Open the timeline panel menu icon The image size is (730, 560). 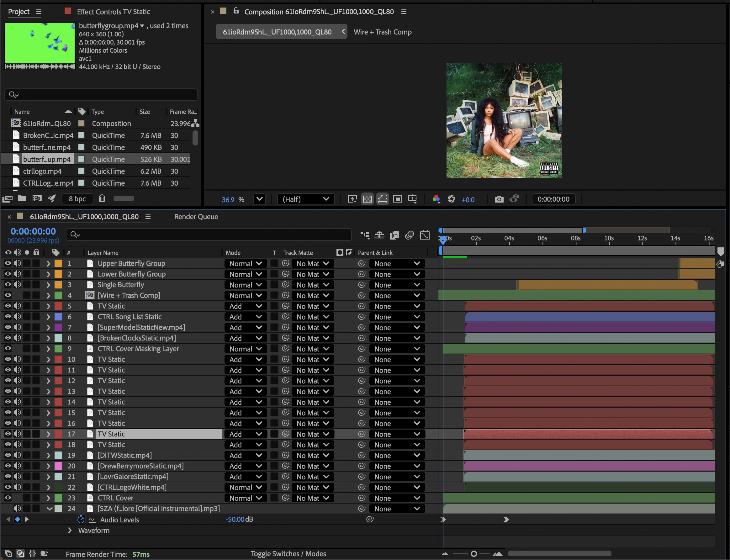(x=148, y=217)
